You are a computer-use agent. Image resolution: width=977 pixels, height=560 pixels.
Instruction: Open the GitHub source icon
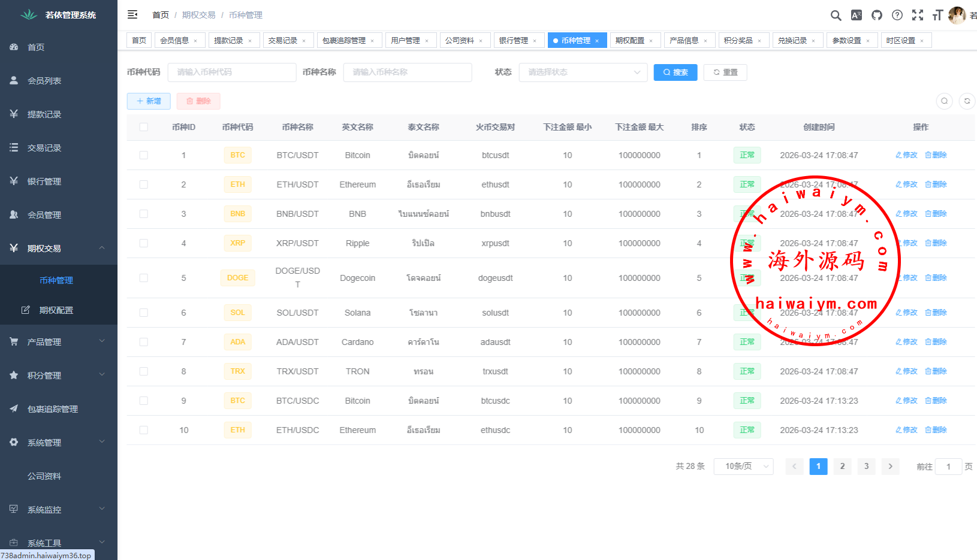pos(877,15)
